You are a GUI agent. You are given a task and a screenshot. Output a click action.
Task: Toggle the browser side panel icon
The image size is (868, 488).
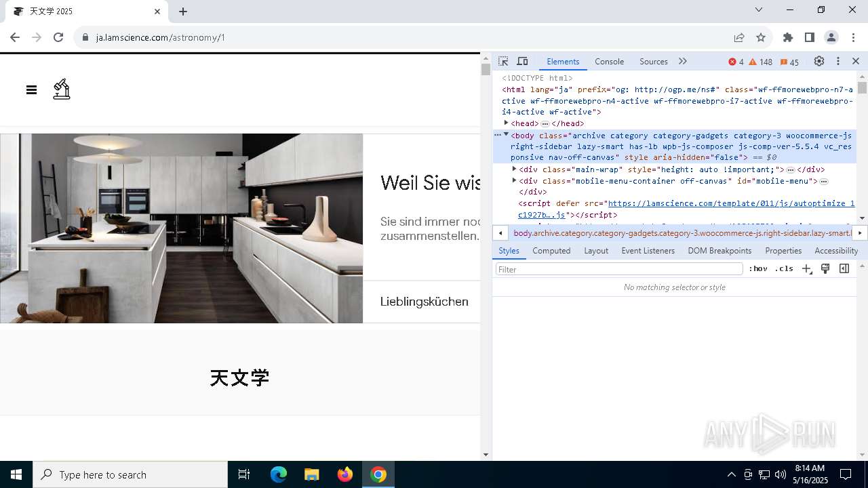[x=810, y=37]
